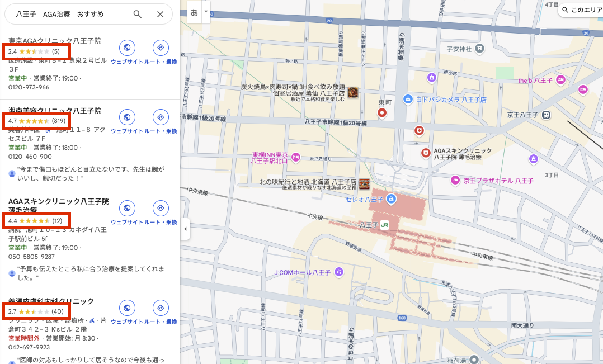Click phone number 0120-973-966
Screen dimensions: 603x364
[x=29, y=87]
